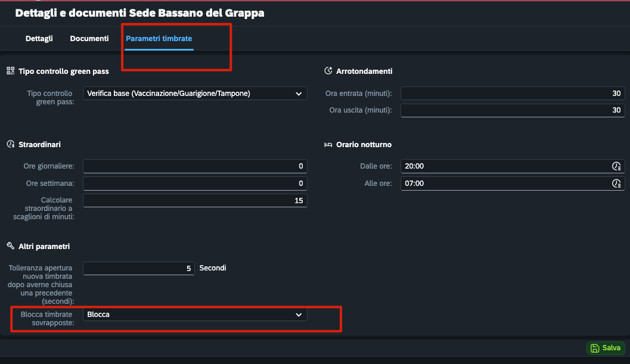Open time picker for Dalle ore
Viewport: 630px width, 364px height.
(616, 166)
